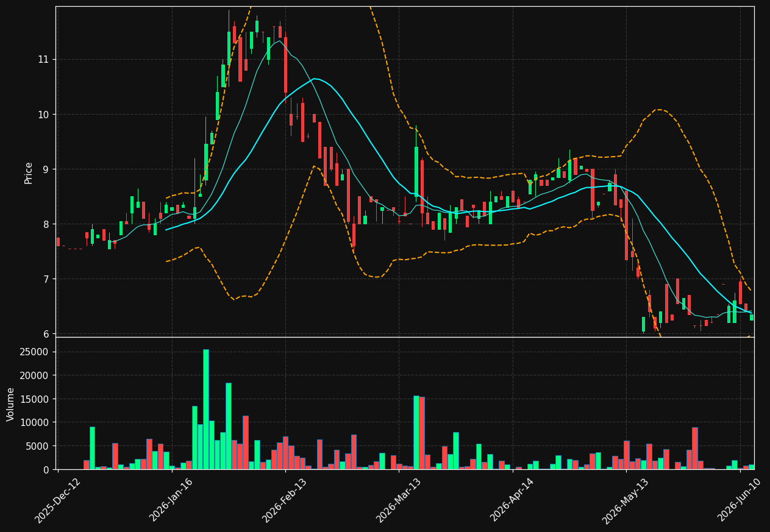Click the price tick label 10

tap(44, 115)
